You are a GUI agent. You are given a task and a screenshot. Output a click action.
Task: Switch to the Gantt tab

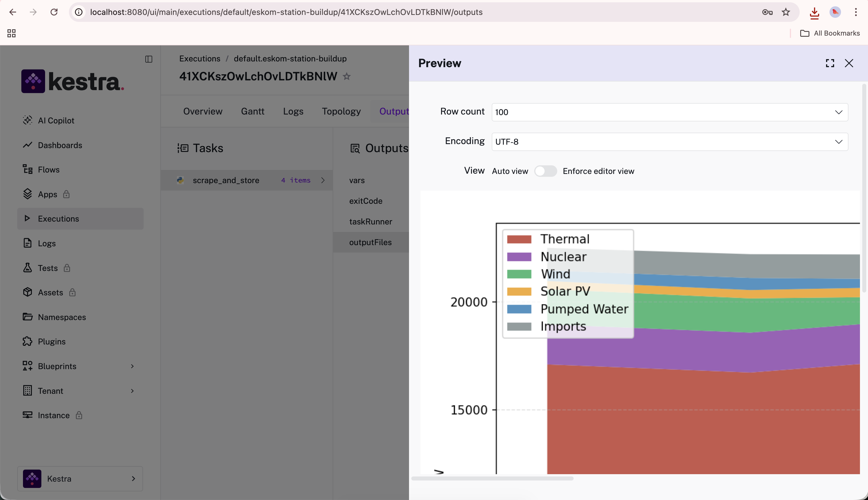click(252, 111)
